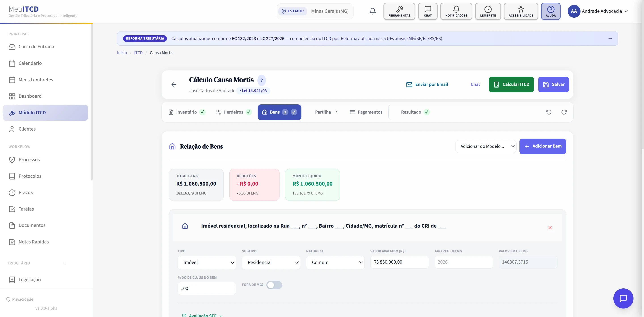Open Clientes in the sidebar

pos(45,129)
